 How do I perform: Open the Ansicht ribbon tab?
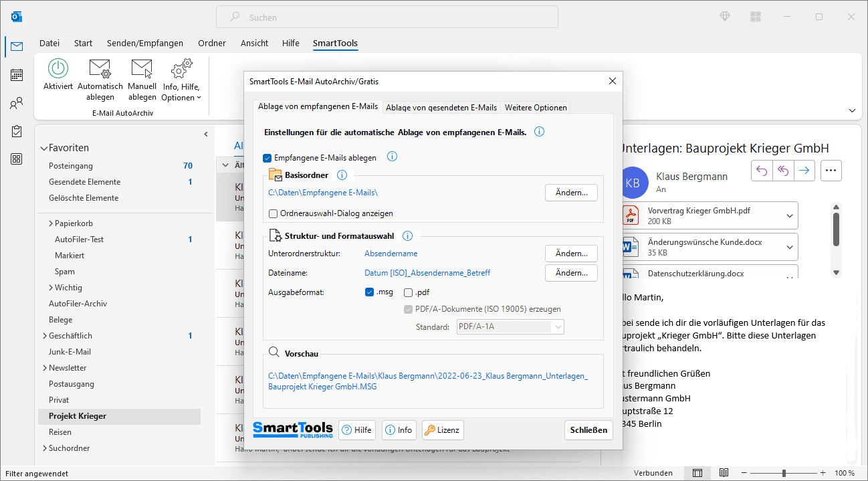pyautogui.click(x=255, y=43)
